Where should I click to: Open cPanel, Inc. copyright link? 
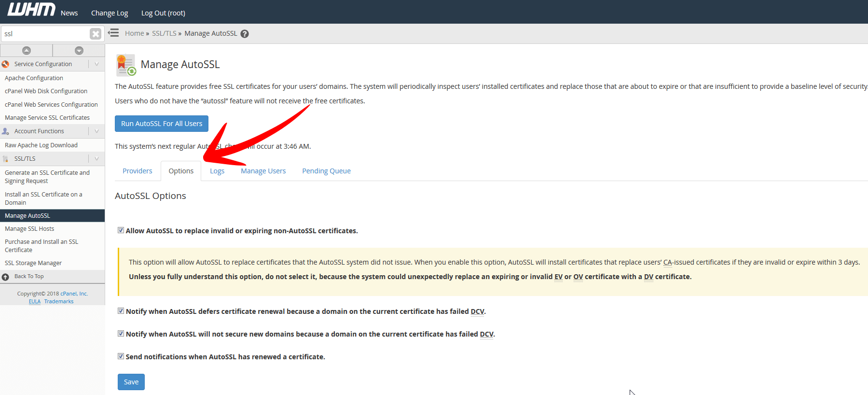74,294
